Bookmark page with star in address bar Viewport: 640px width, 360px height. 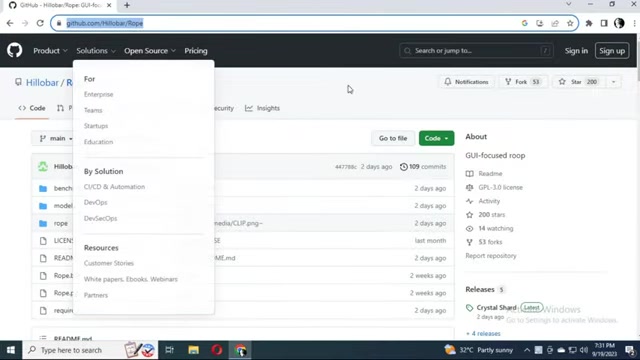[x=570, y=23]
